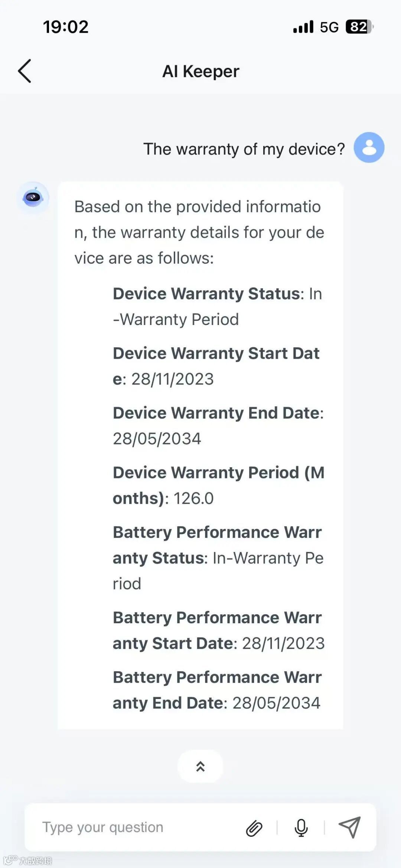The image size is (401, 868).
Task: Tap the 'The warranty of my device?' message
Action: click(x=244, y=149)
